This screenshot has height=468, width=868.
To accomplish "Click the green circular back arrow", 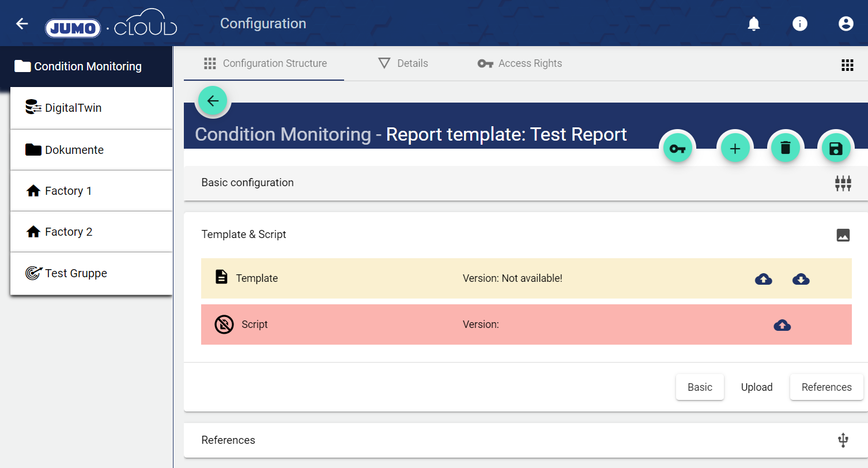I will click(x=213, y=101).
